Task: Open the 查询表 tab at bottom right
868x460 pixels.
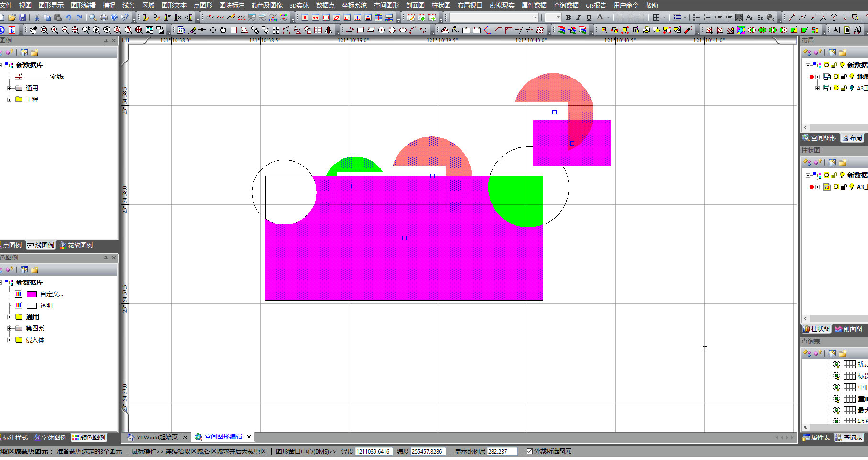Action: point(849,438)
